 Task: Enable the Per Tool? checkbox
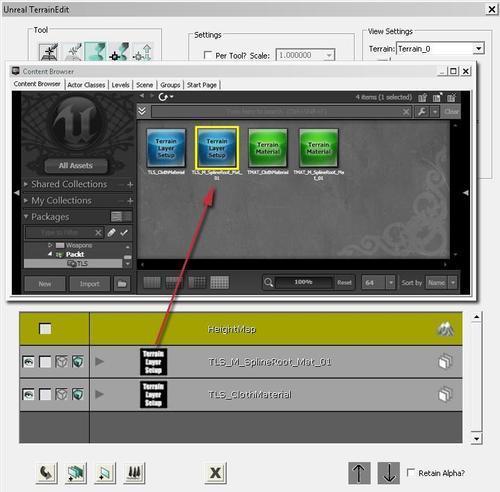pyautogui.click(x=208, y=55)
